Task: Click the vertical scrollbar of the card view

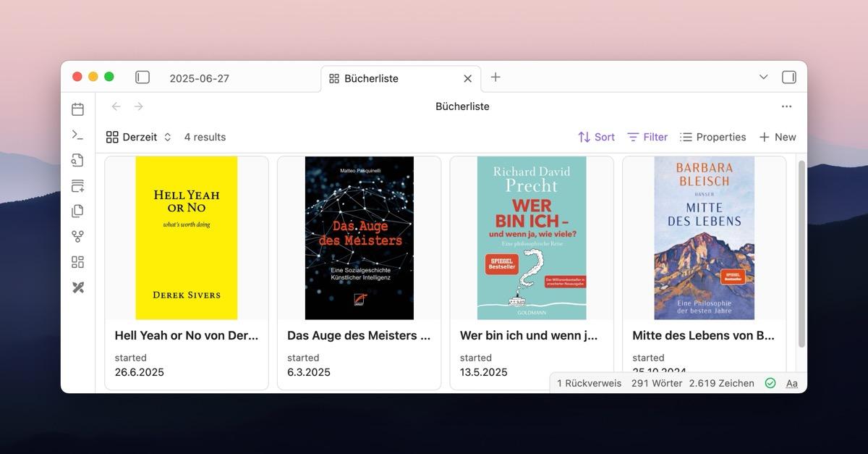Action: point(801,253)
